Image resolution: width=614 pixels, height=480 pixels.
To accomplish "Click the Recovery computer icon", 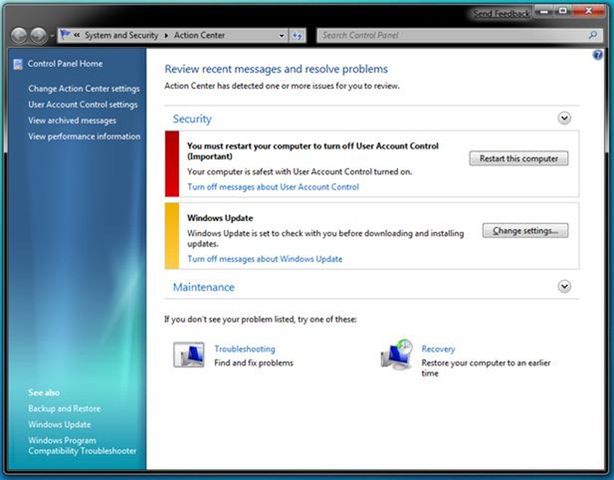I will point(397,355).
